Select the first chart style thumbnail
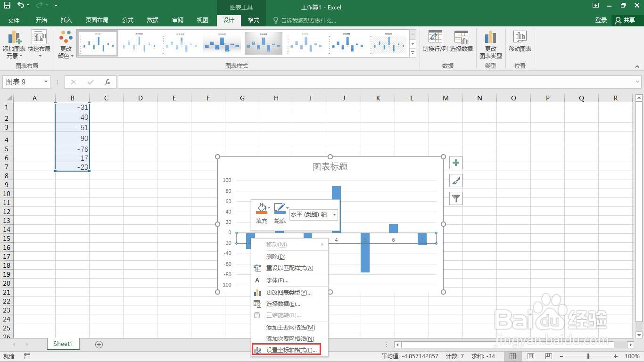 pyautogui.click(x=98, y=44)
